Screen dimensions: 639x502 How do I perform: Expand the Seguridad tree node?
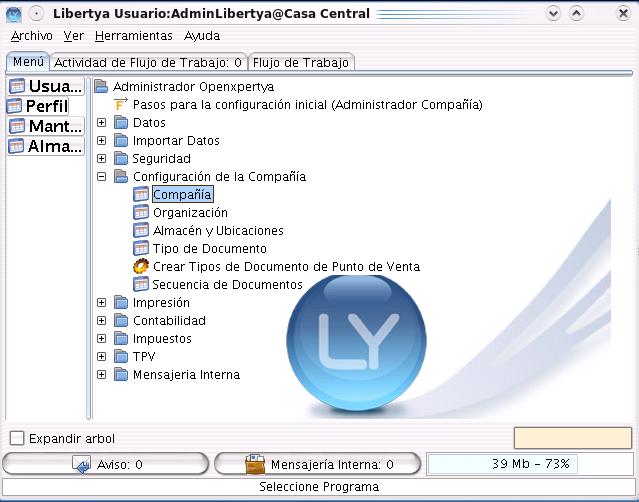point(102,159)
